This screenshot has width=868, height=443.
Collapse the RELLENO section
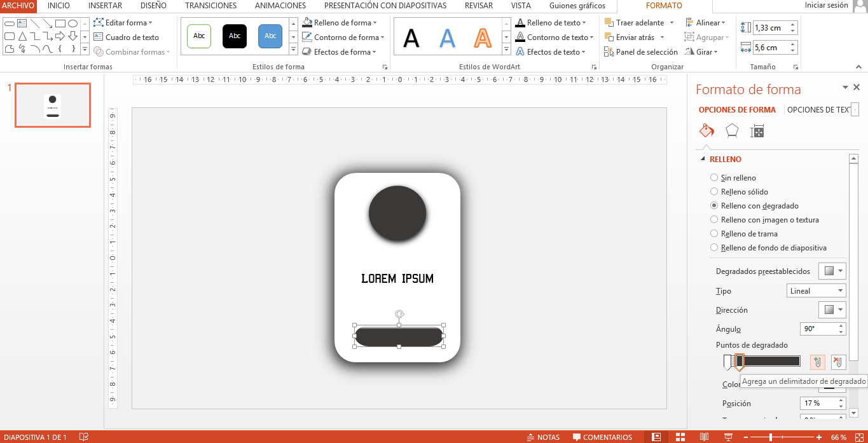tap(703, 160)
